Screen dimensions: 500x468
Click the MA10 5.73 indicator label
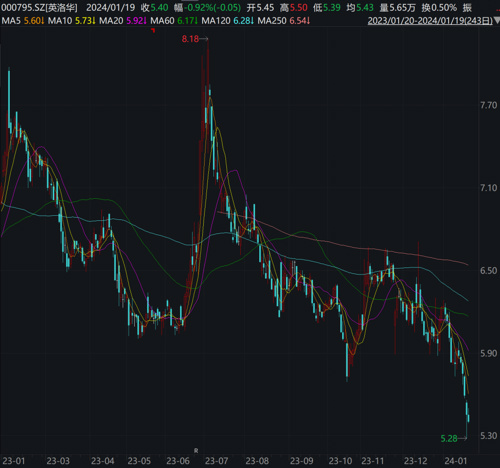pos(72,21)
